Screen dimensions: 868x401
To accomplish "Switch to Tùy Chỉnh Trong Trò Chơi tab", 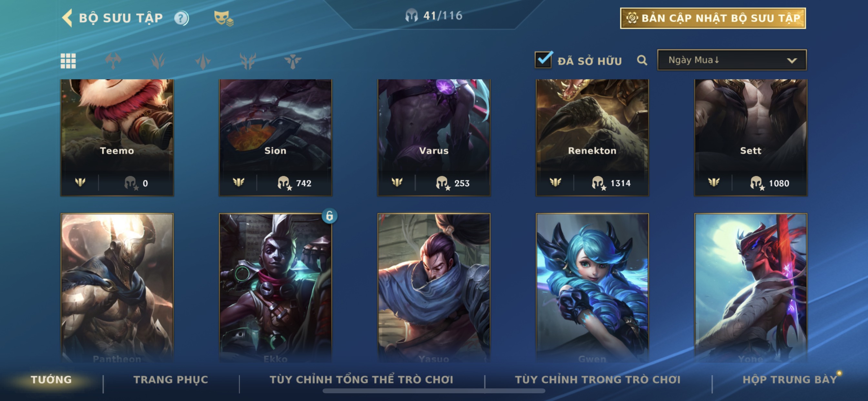I will click(598, 379).
